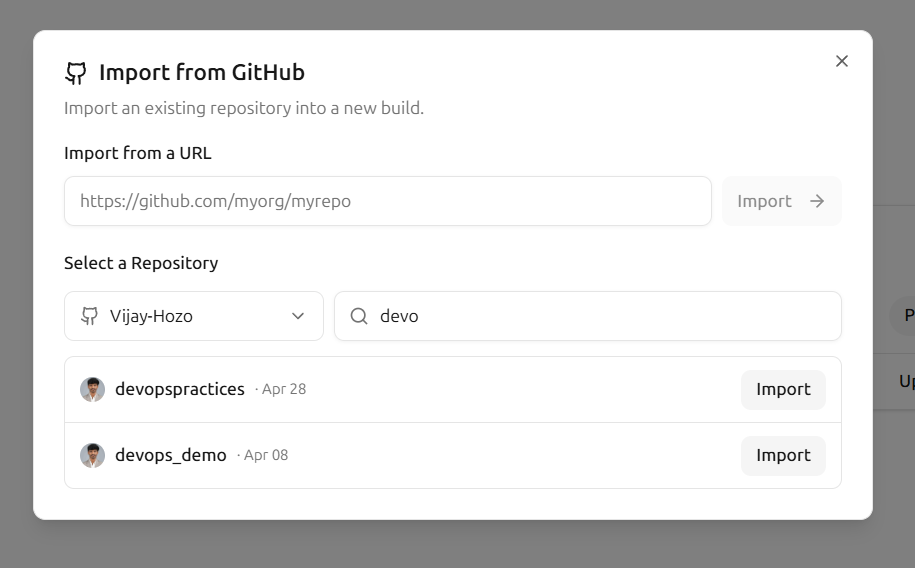
Task: Import the devopspractices repository
Action: pos(783,389)
